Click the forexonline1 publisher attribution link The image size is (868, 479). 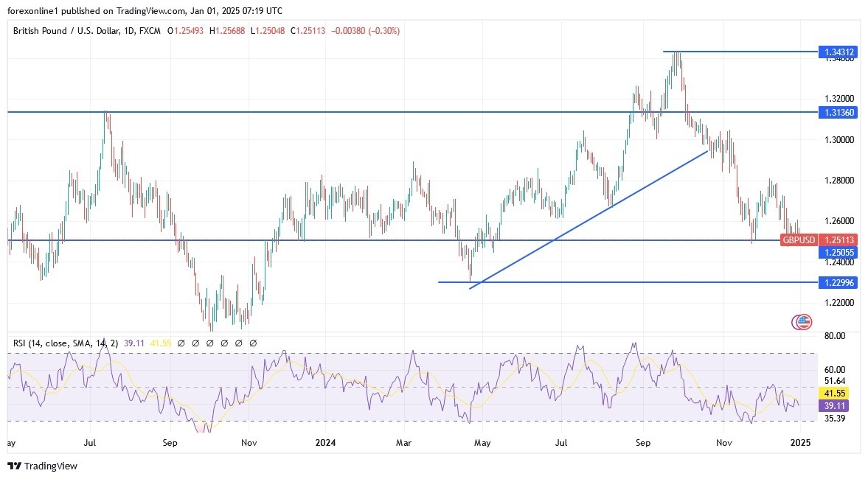point(29,11)
